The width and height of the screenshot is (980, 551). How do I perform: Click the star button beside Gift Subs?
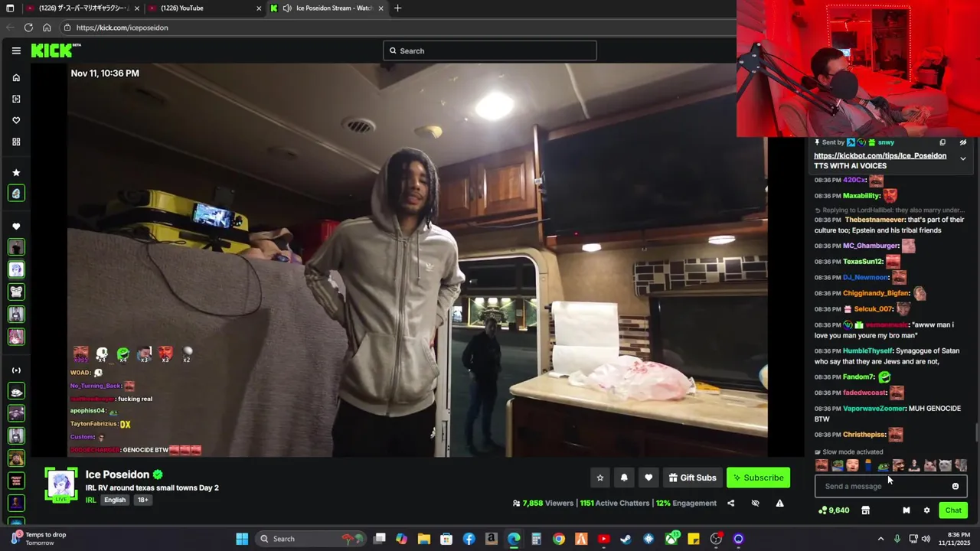pyautogui.click(x=600, y=478)
